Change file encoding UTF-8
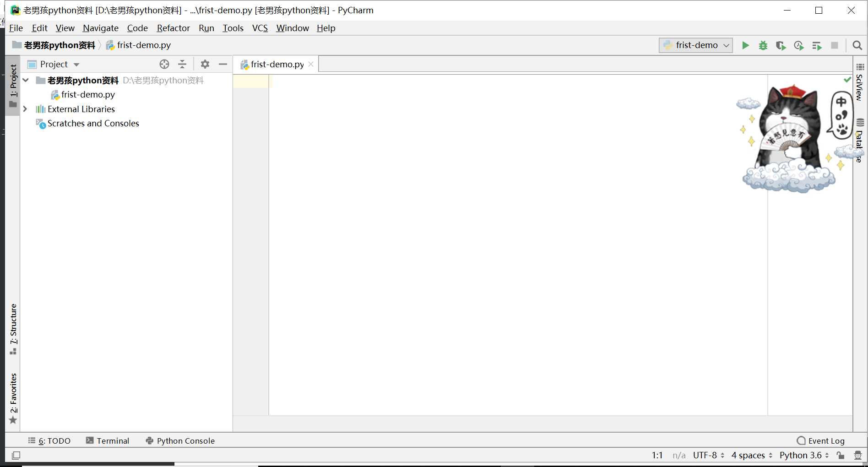This screenshot has width=868, height=467. [x=709, y=455]
